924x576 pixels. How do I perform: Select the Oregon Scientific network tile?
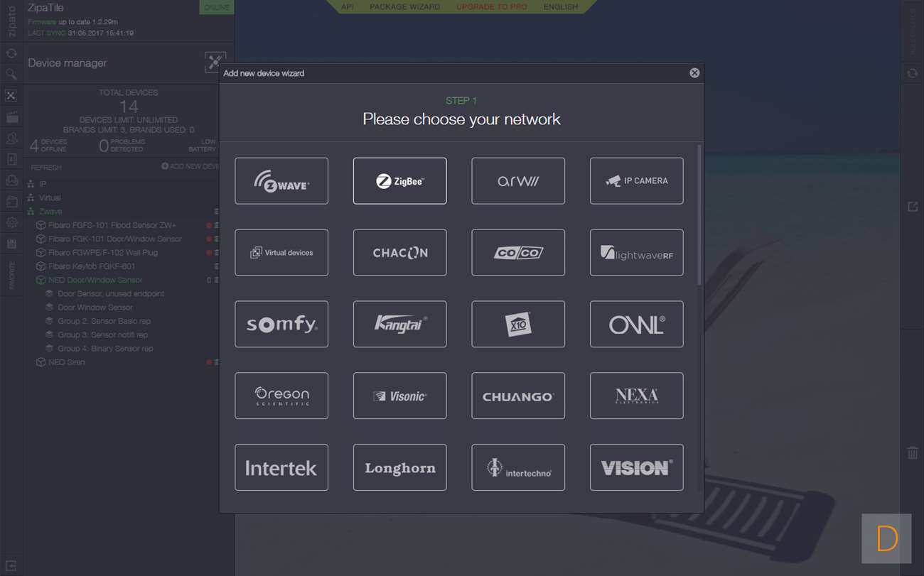point(281,396)
